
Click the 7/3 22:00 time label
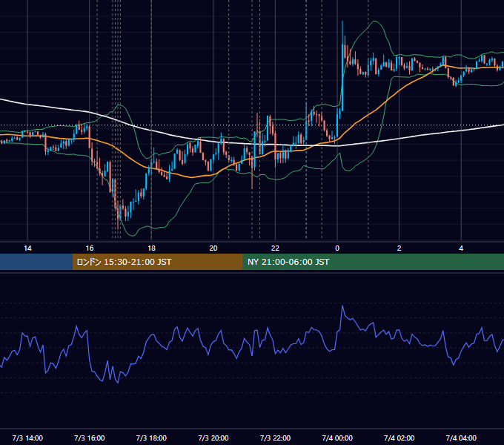(275, 438)
